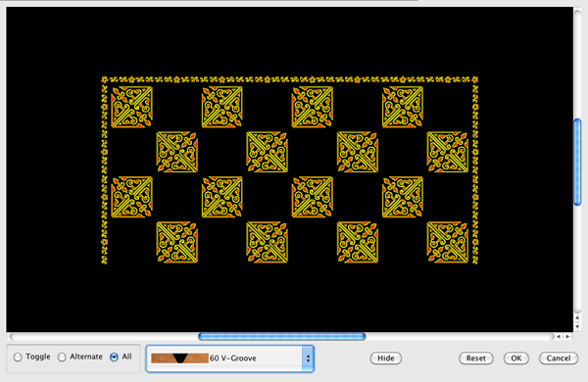Click the vertical scrollbar down arrow
588x382 pixels.
click(577, 326)
